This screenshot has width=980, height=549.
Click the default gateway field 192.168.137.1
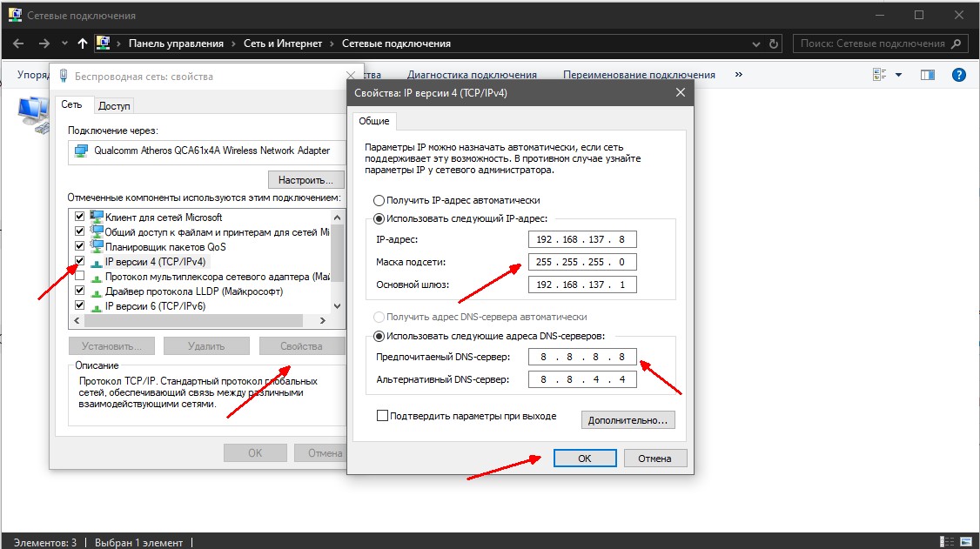click(x=582, y=285)
